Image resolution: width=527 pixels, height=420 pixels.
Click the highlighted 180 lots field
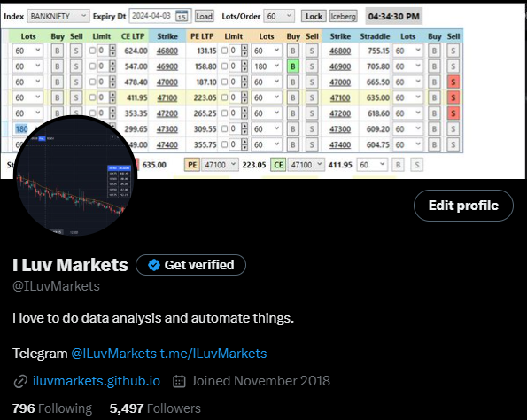pos(21,129)
